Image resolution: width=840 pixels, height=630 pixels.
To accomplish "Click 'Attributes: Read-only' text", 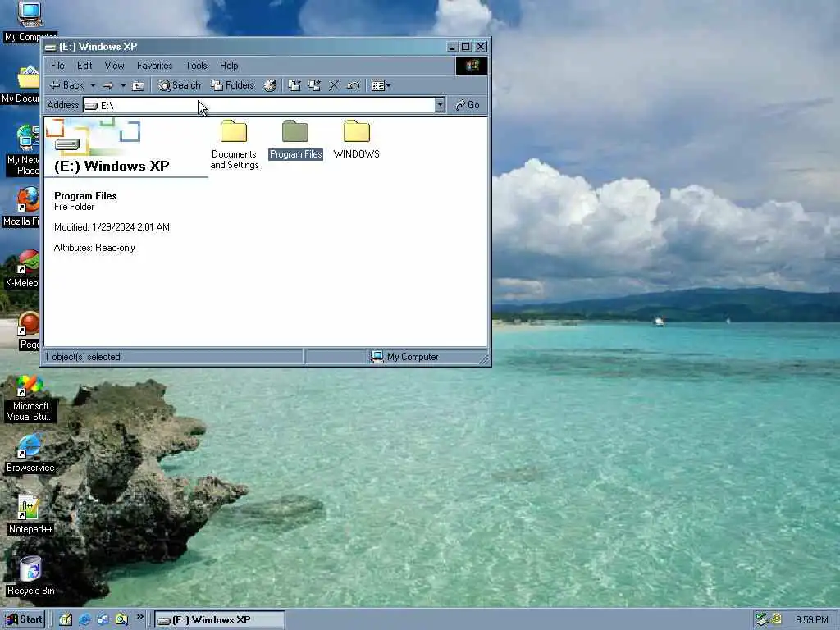I will (x=94, y=248).
